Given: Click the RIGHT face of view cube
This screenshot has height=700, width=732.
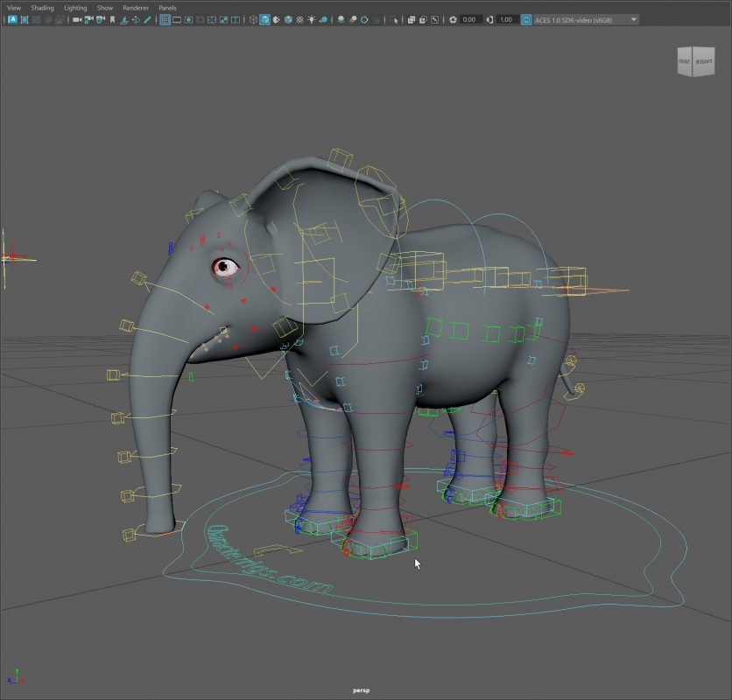Looking at the screenshot, I should click(x=705, y=62).
